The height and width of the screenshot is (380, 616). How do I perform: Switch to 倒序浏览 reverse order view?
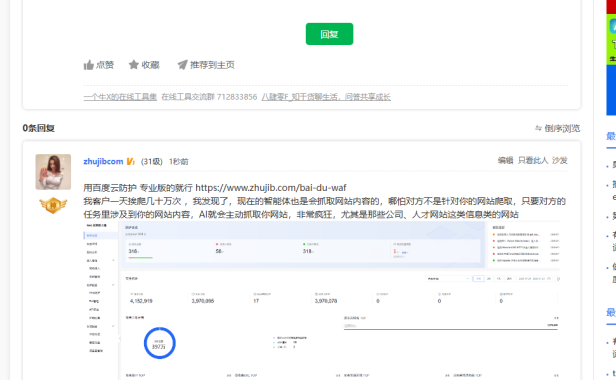(x=557, y=128)
